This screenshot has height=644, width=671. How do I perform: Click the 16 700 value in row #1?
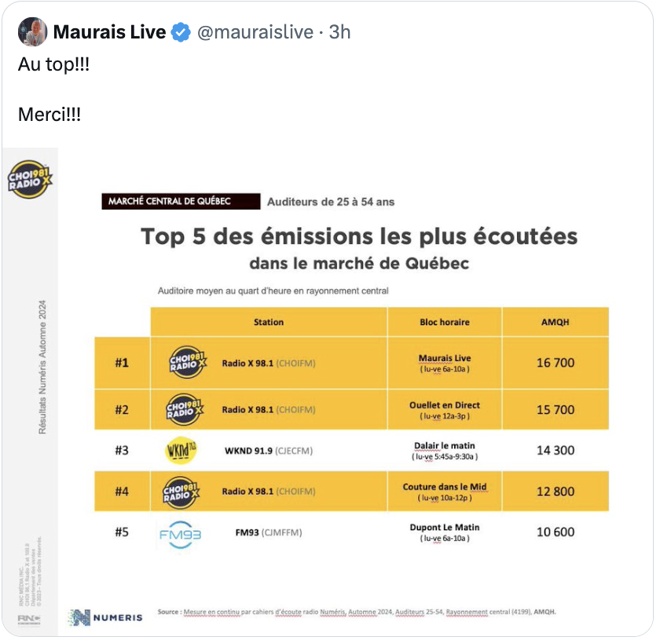(x=555, y=362)
